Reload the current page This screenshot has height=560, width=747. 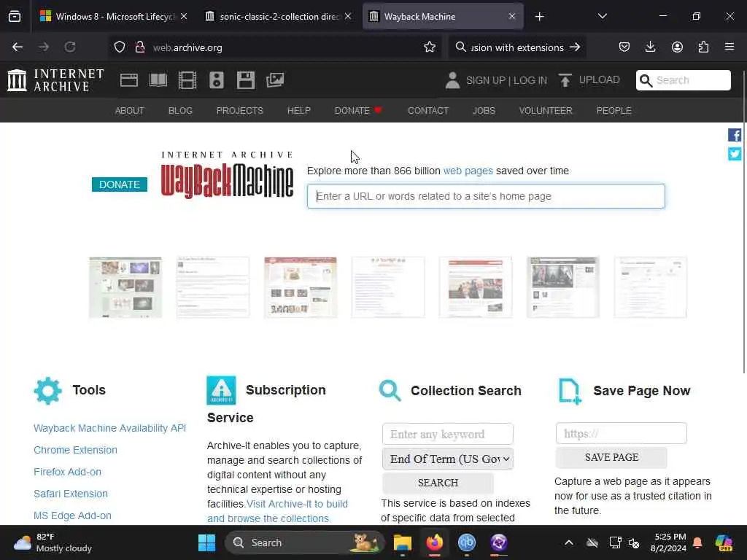click(x=70, y=47)
